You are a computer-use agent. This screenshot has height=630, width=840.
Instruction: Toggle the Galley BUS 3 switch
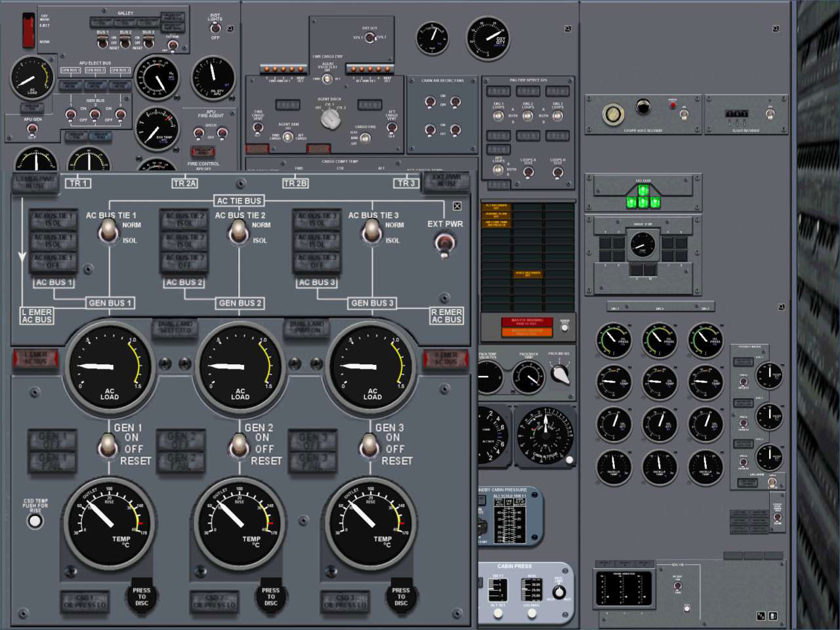tap(148, 43)
